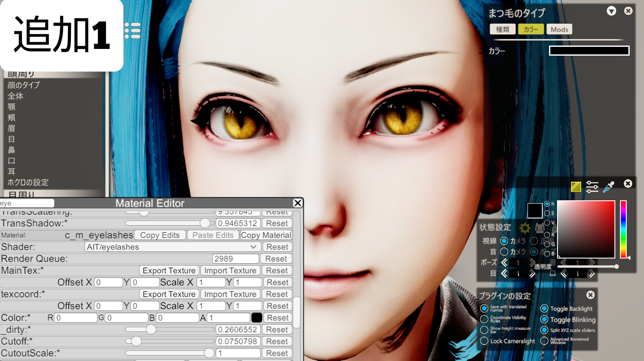Click the Copy Material button

tap(266, 235)
